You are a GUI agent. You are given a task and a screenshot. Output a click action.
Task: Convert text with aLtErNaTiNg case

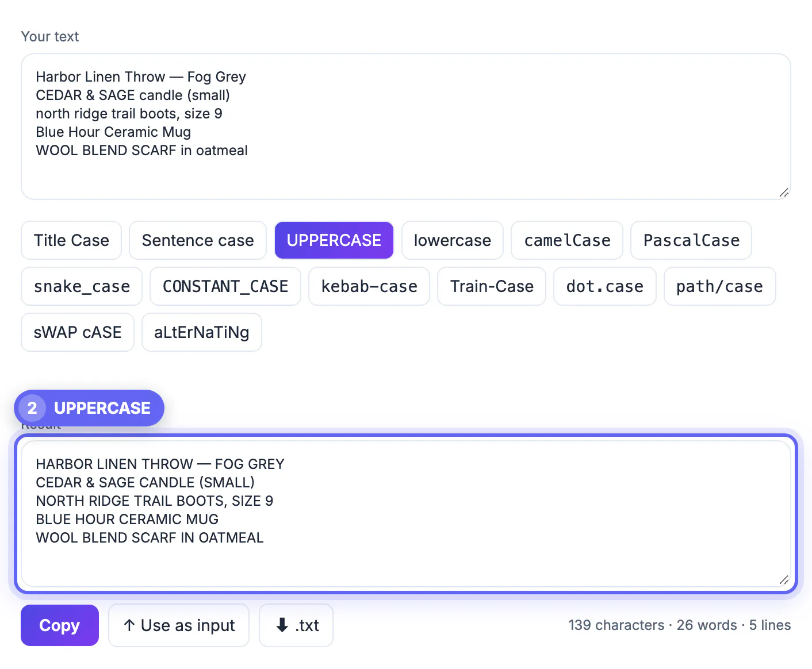202,332
